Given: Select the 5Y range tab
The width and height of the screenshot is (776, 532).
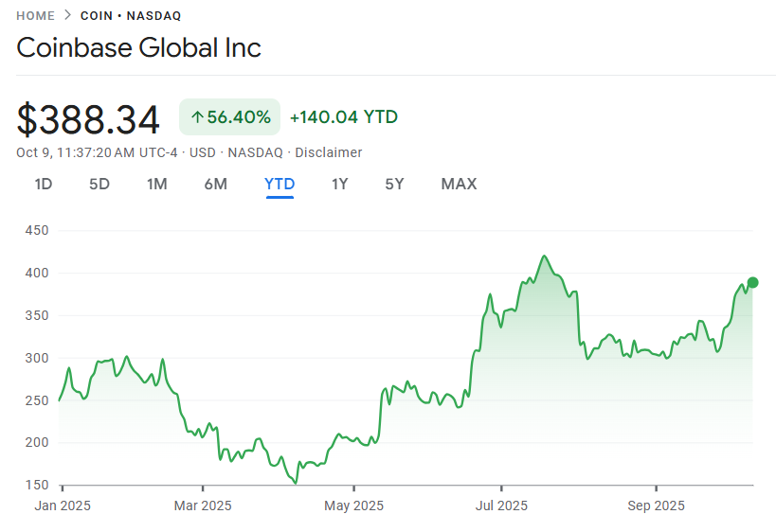Looking at the screenshot, I should click(394, 184).
